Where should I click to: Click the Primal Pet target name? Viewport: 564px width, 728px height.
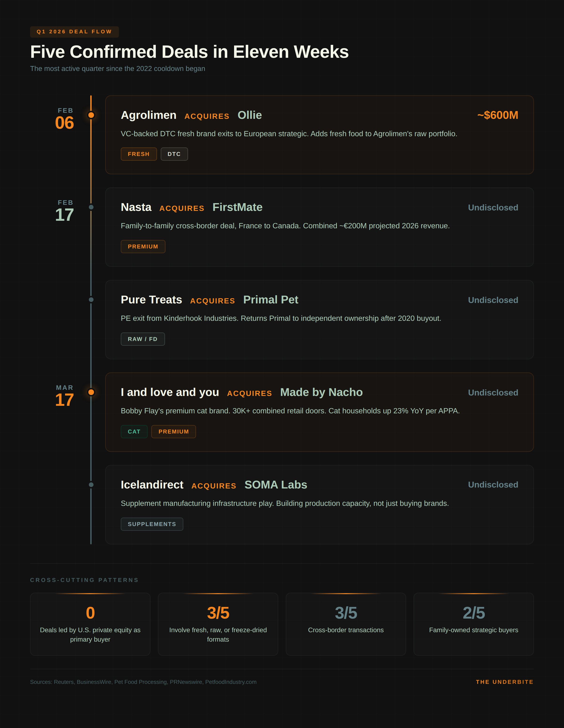coord(270,300)
